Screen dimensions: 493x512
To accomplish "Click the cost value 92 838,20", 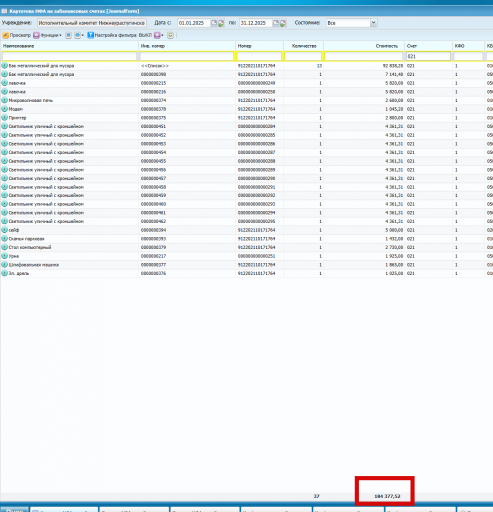I will (393, 66).
